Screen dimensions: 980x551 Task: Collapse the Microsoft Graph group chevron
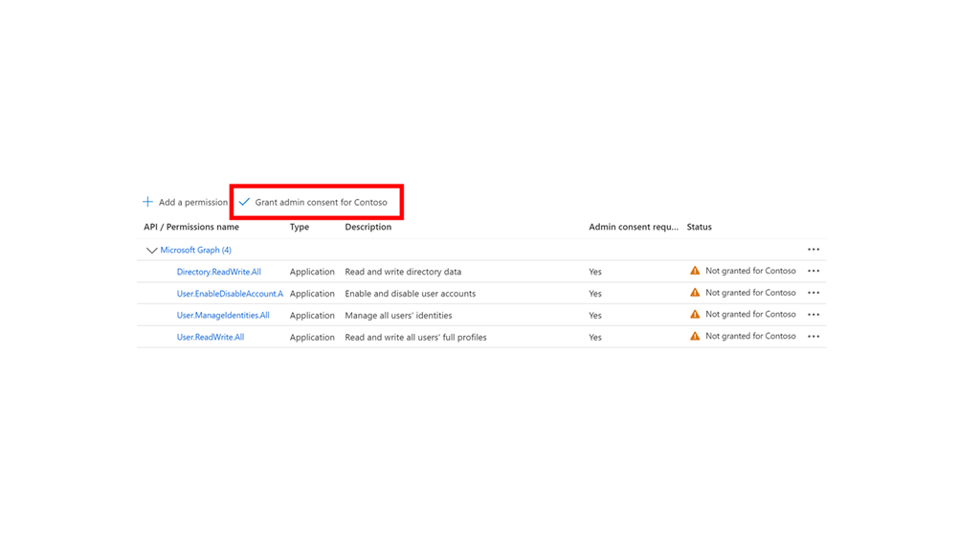151,251
